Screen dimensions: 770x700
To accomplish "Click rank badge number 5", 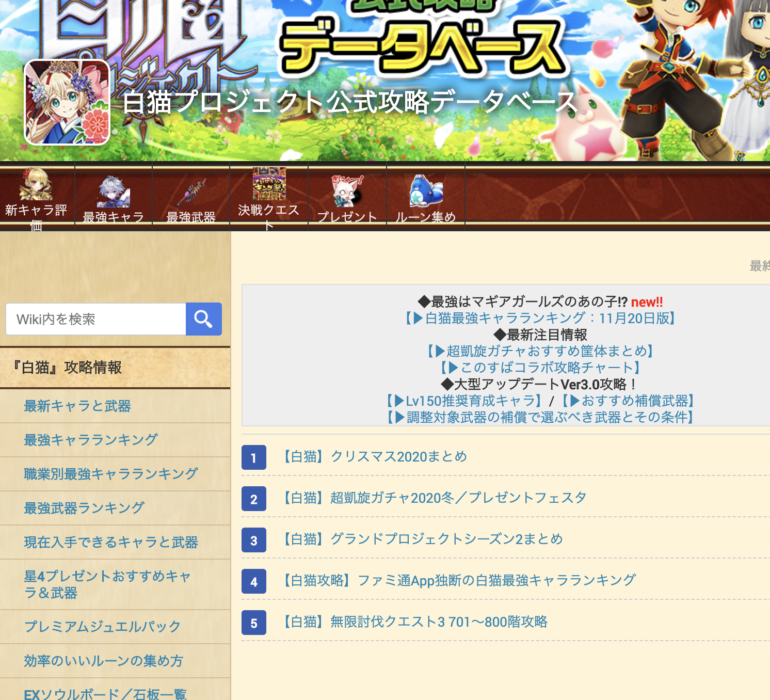I will [x=254, y=623].
